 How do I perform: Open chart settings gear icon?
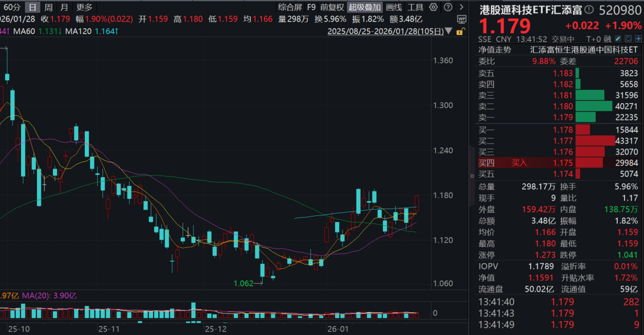point(434,7)
